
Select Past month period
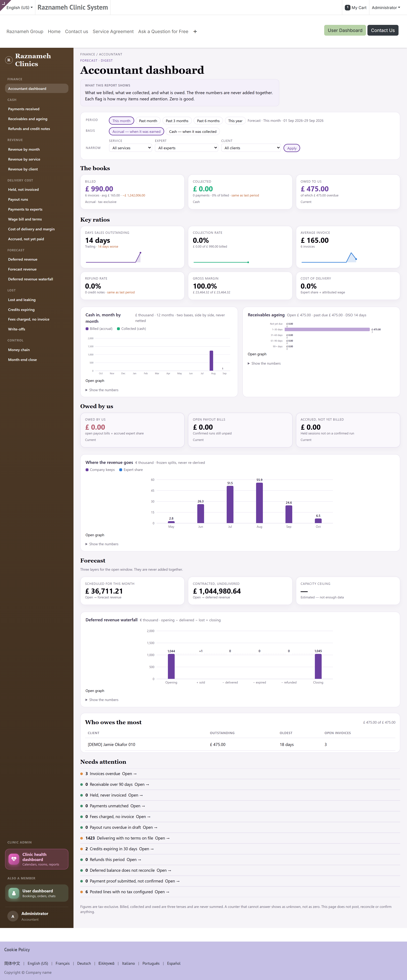(x=148, y=121)
